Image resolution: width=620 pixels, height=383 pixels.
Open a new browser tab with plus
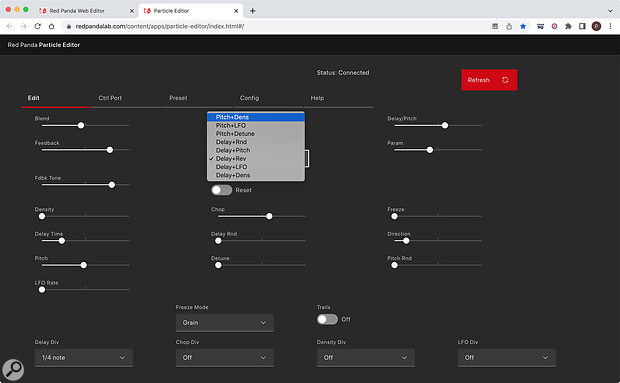(x=253, y=11)
